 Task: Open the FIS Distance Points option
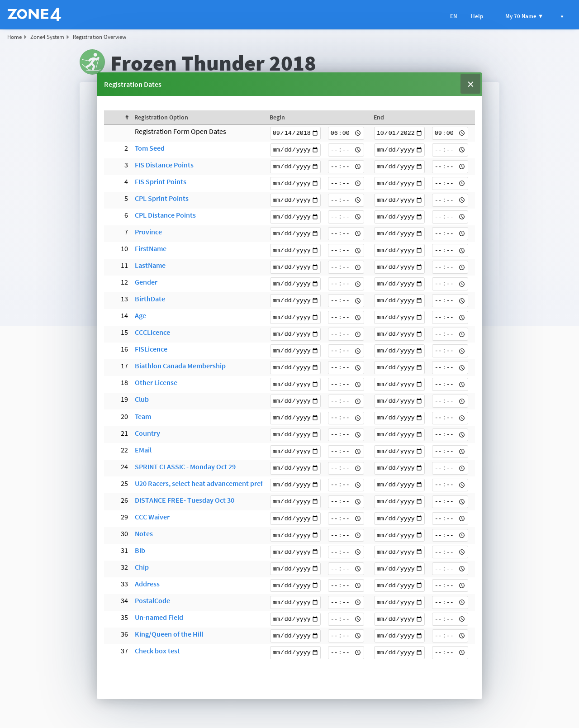click(164, 165)
